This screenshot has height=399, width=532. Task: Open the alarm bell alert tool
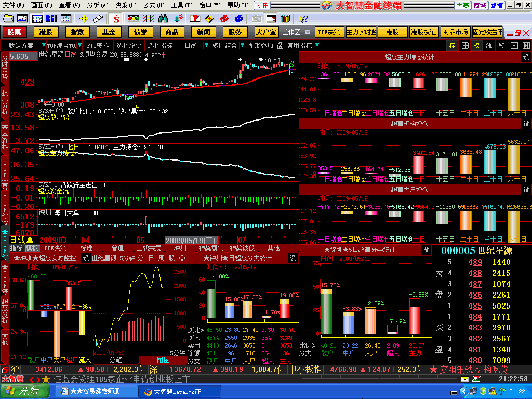point(178,18)
